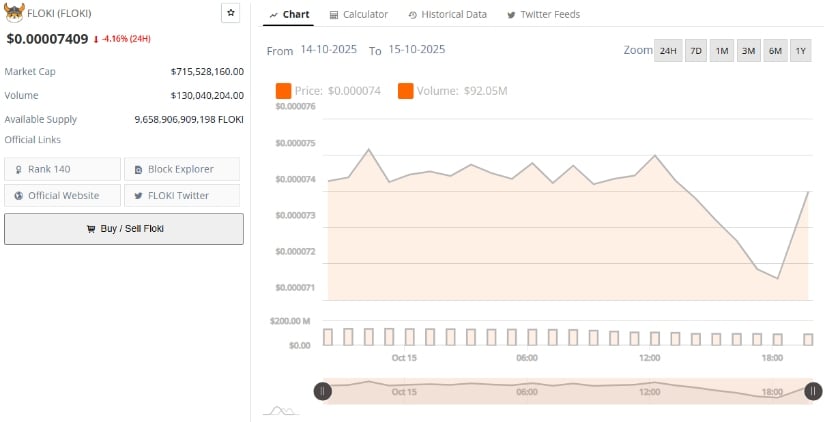Set chart zoom to 7D

pos(695,51)
